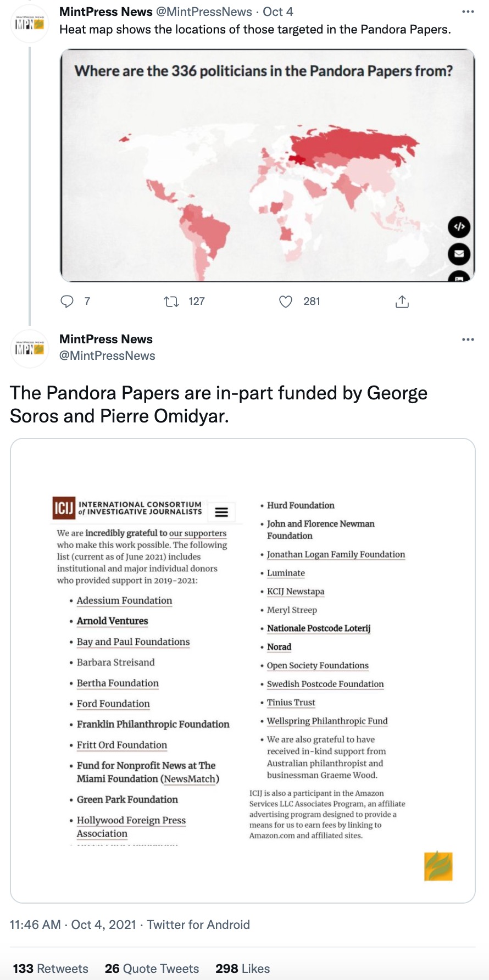Screen dimensions: 489x980
Task: Click the 11:46 AM Oct 4, 2021 timestamp
Action: 73,925
